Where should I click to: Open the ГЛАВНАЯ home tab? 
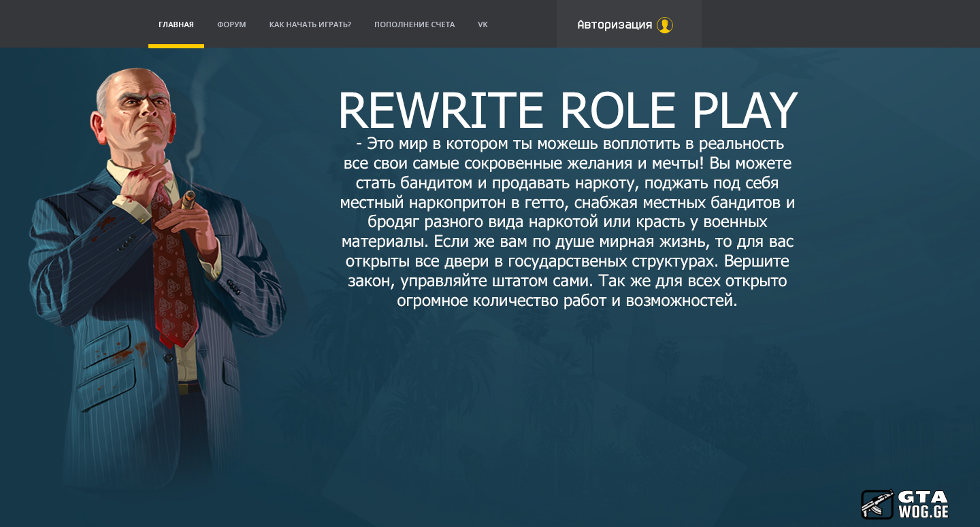point(176,24)
